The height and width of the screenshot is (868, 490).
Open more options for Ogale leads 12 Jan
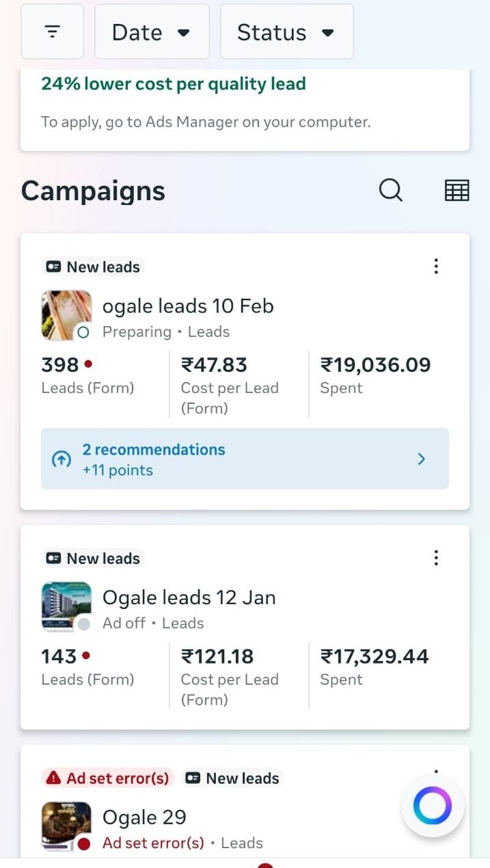coord(436,558)
